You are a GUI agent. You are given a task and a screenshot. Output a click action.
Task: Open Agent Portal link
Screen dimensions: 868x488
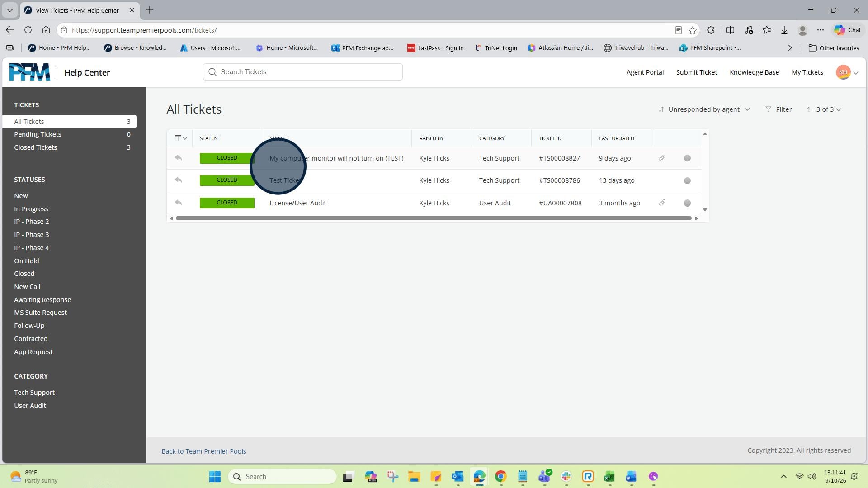[x=645, y=72]
